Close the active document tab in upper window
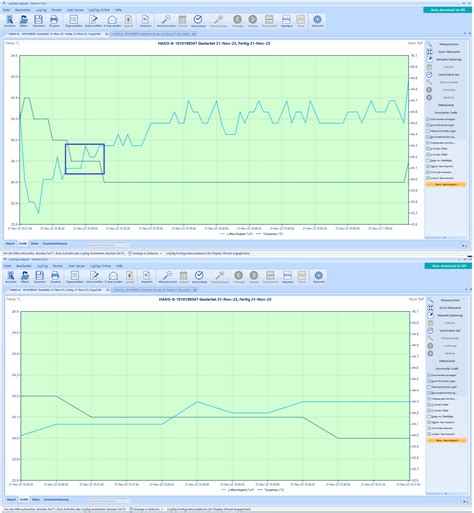The width and height of the screenshot is (474, 513). [x=107, y=34]
